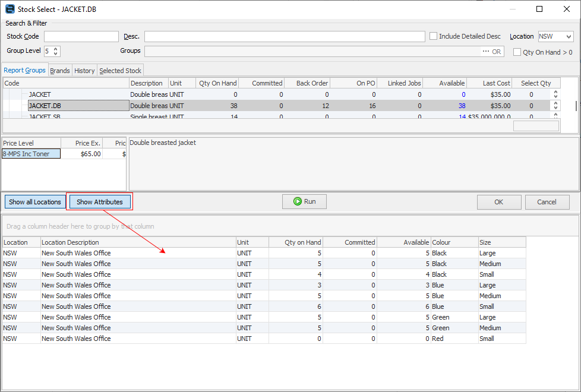This screenshot has height=392, width=581.
Task: Click Show all Locations button
Action: coord(35,202)
